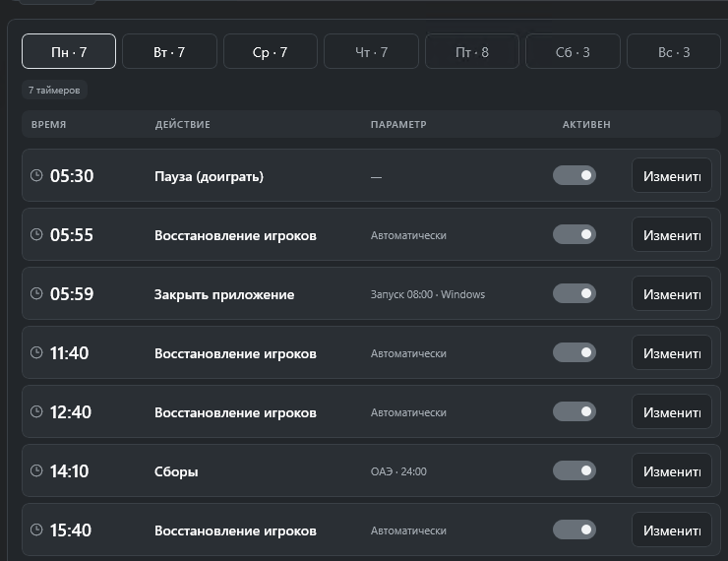728x561 pixels.
Task: Click the 05:55 time value
Action: [x=72, y=234]
